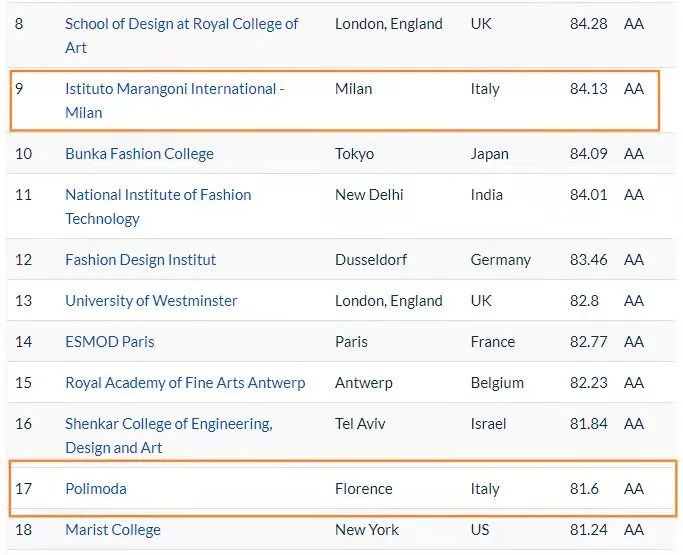The width and height of the screenshot is (683, 555).
Task: Open National Institute of Fashion Technology link
Action: [158, 195]
